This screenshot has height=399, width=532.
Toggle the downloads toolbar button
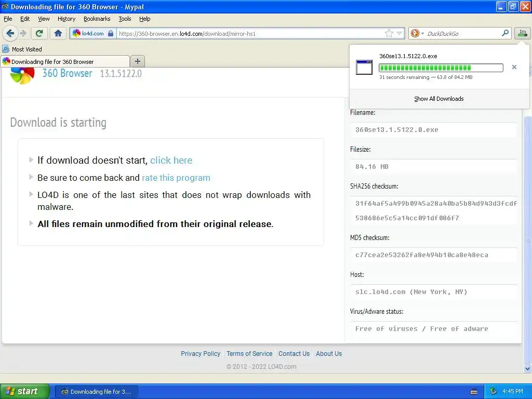[523, 33]
